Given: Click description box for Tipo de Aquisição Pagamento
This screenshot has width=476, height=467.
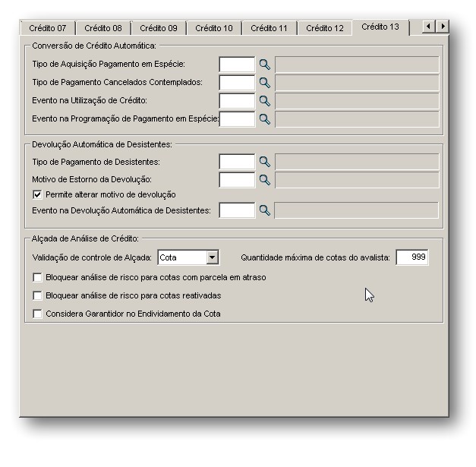Looking at the screenshot, I should tap(357, 65).
